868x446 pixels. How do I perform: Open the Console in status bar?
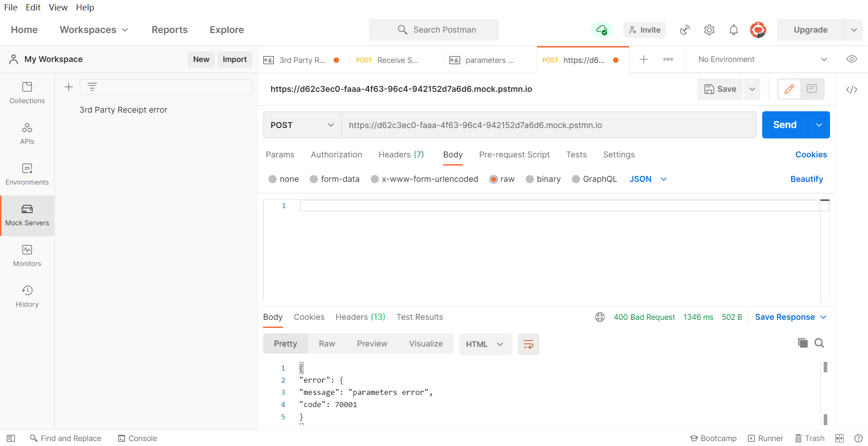click(x=137, y=438)
